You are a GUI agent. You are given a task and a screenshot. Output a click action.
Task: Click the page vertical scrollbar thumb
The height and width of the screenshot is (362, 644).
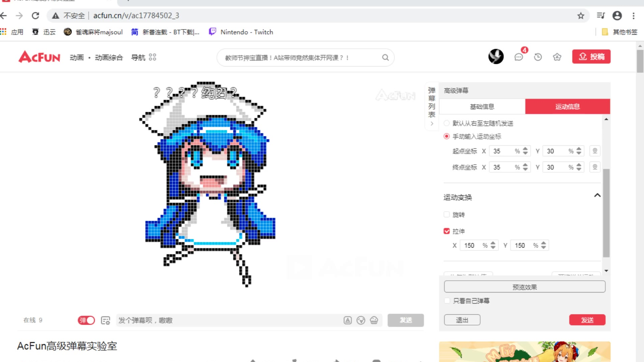pos(640,61)
